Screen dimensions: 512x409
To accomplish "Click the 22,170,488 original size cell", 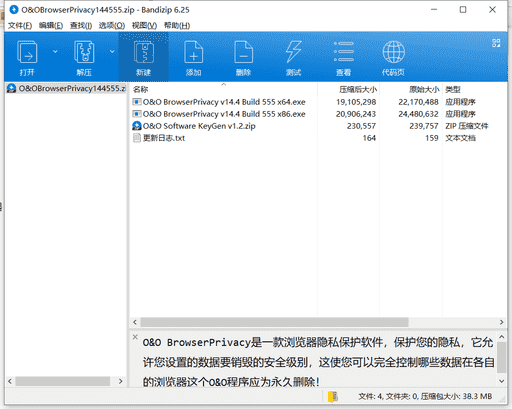I will [x=418, y=102].
